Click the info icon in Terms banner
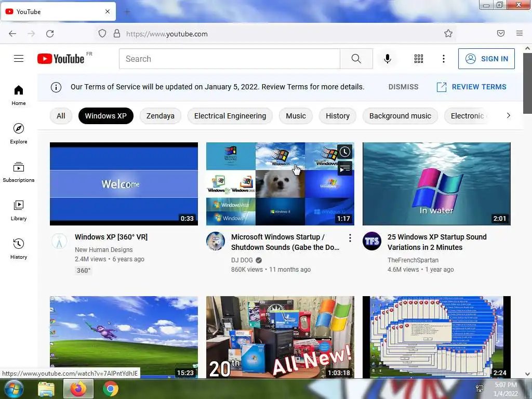The height and width of the screenshot is (399, 532). click(x=56, y=87)
